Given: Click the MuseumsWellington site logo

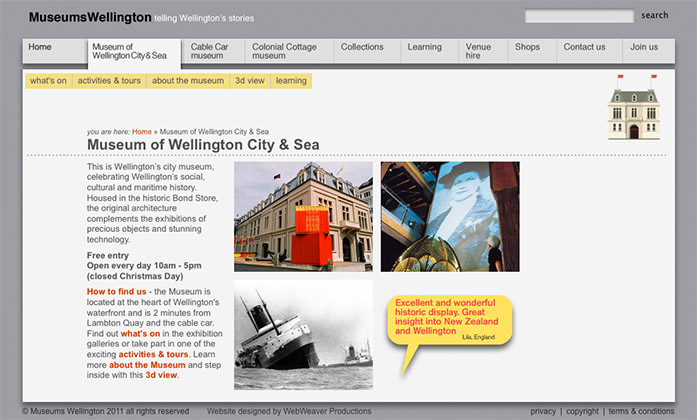Looking at the screenshot, I should pos(90,17).
